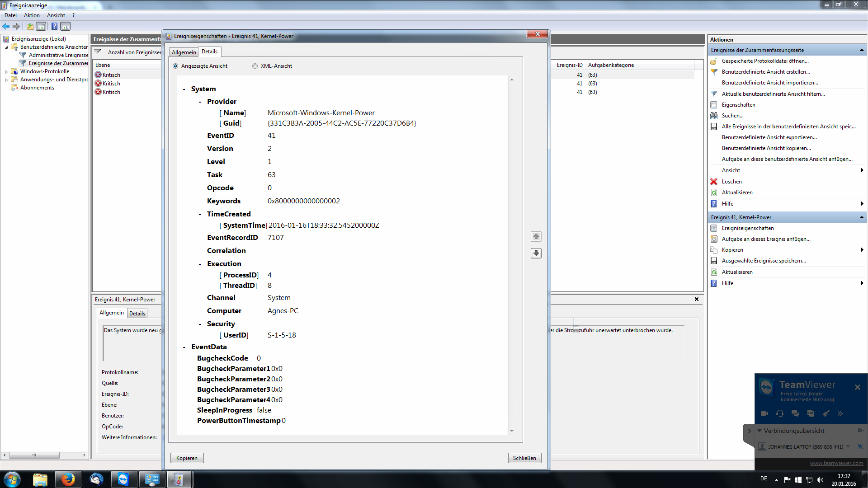Image resolution: width=868 pixels, height=488 pixels.
Task: Click Benutzerdefinierte Ansicht erstellen action
Action: pos(766,72)
